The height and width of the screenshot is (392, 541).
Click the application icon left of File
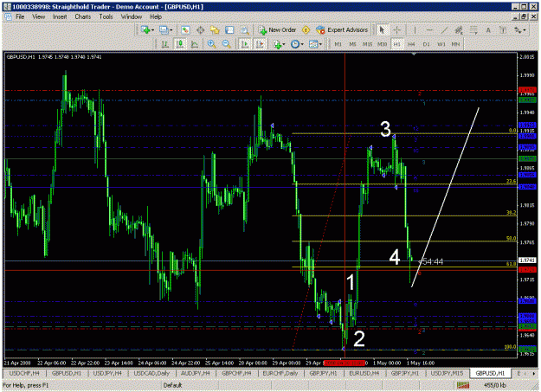9,16
